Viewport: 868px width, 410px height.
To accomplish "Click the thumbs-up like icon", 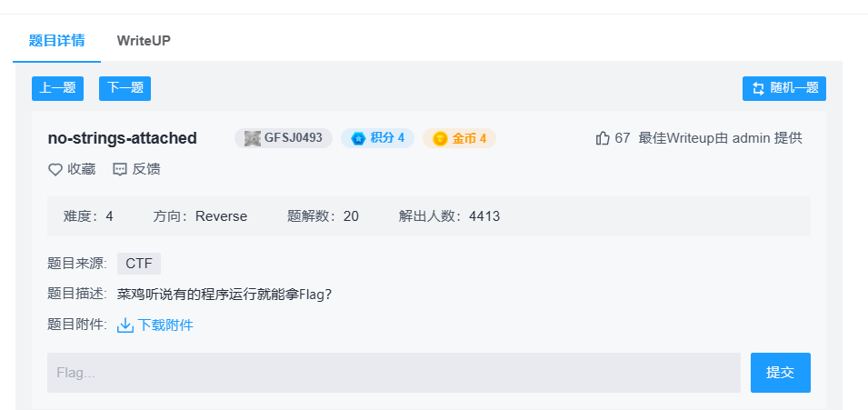I will coord(602,138).
